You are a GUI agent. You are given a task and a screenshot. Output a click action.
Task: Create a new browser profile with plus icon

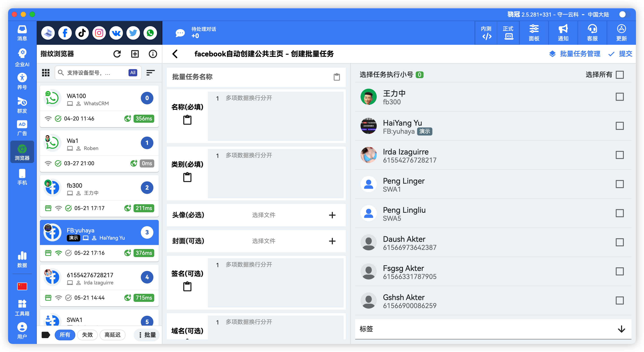(x=135, y=54)
